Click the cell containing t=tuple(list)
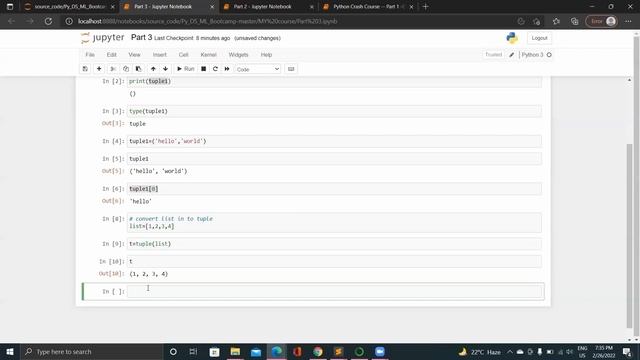This screenshot has height=360, width=640. click(334, 244)
